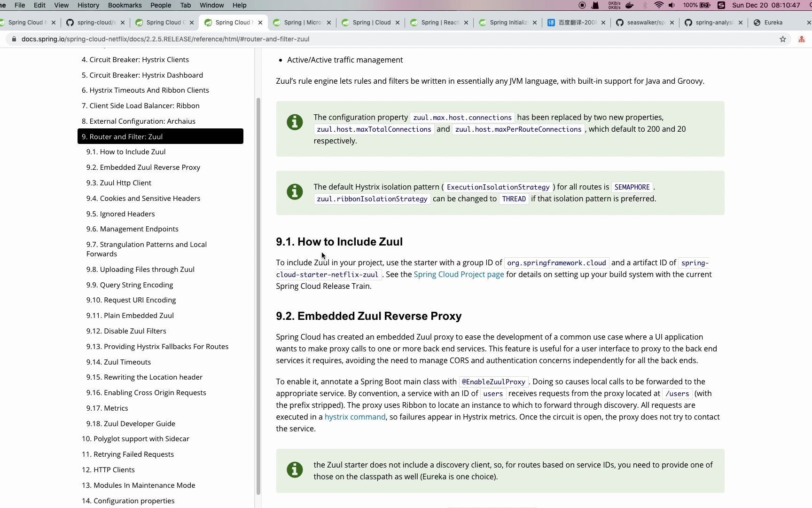The width and height of the screenshot is (812, 508).
Task: Click the 9.2. Embedded Zuul Reverse Proxy heading
Action: tap(369, 316)
